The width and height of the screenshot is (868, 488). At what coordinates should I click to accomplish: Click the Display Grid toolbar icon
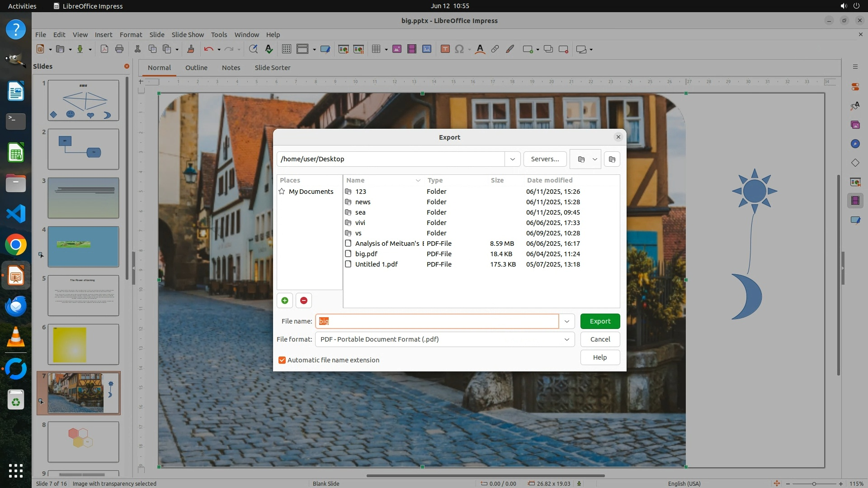point(286,49)
